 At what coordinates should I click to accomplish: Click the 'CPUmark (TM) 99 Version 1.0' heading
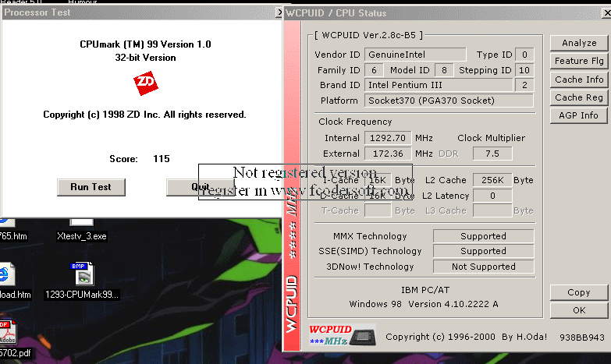point(145,44)
